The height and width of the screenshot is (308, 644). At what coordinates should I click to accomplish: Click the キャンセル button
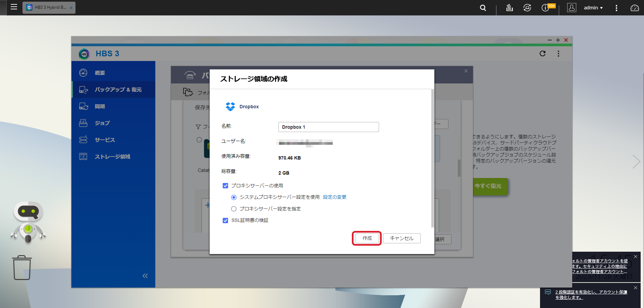tap(402, 238)
